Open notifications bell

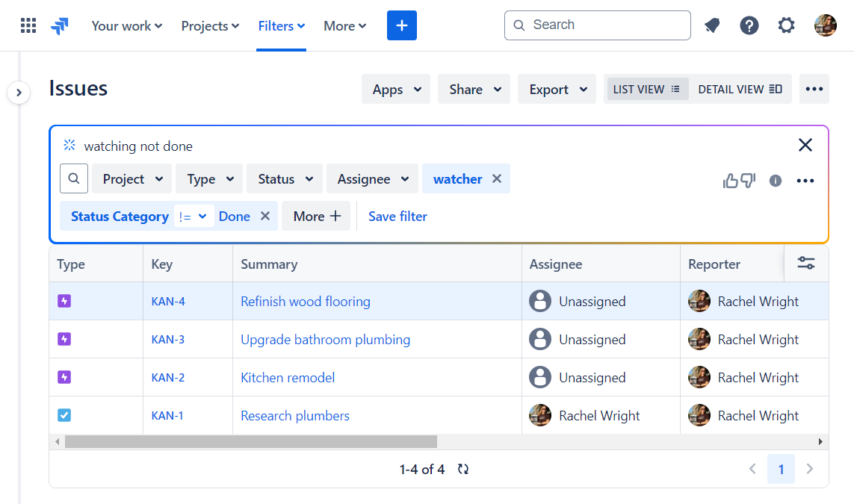point(712,25)
